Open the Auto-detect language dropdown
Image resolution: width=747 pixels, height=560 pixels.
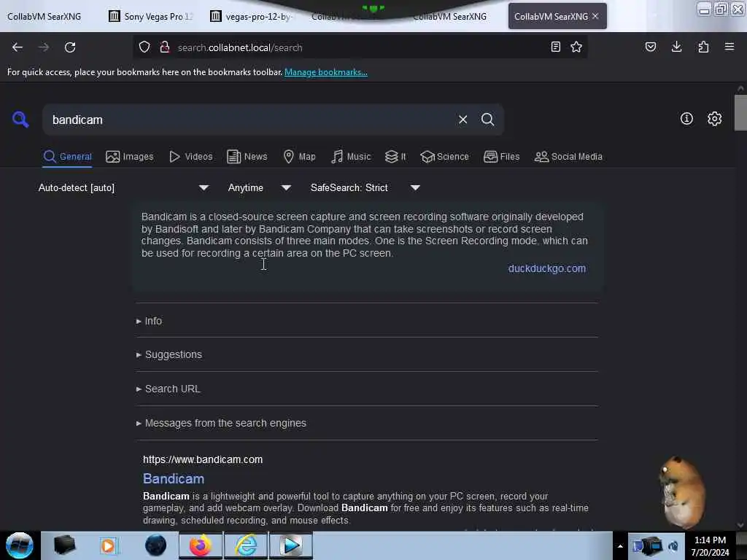[x=123, y=187]
